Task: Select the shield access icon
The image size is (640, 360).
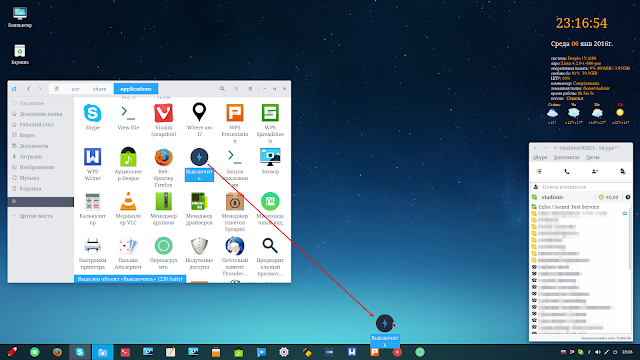Action: pyautogui.click(x=199, y=246)
